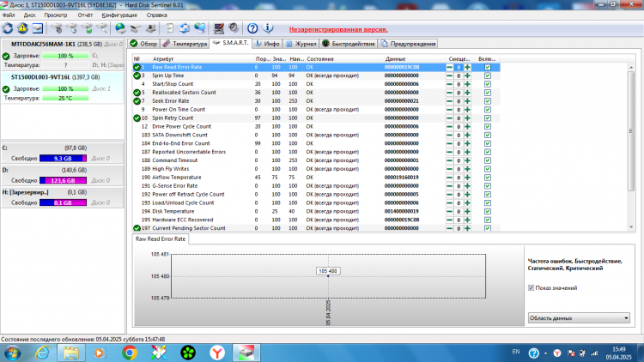Launch Google Chrome from the taskbar
Viewport: 644px width, 362px height.
pos(130,353)
